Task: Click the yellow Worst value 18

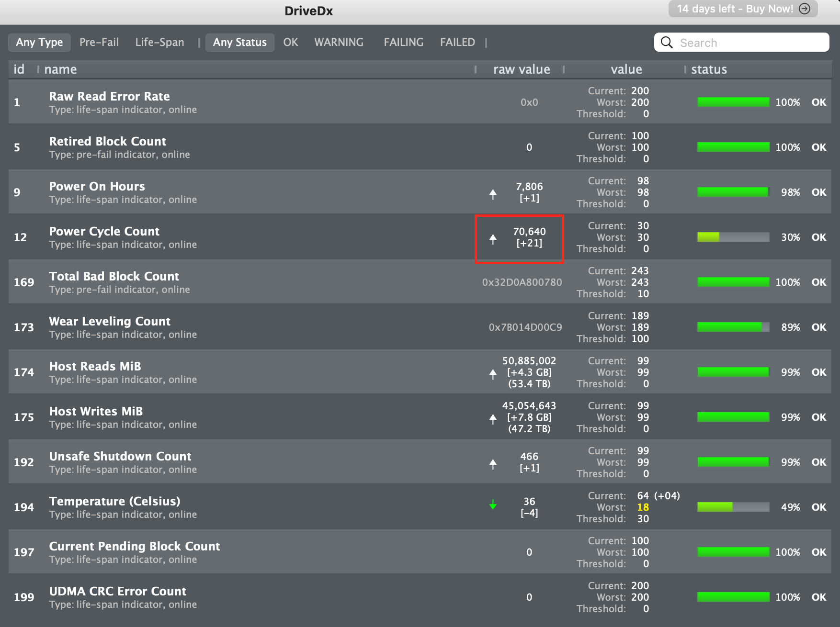Action: pos(643,507)
